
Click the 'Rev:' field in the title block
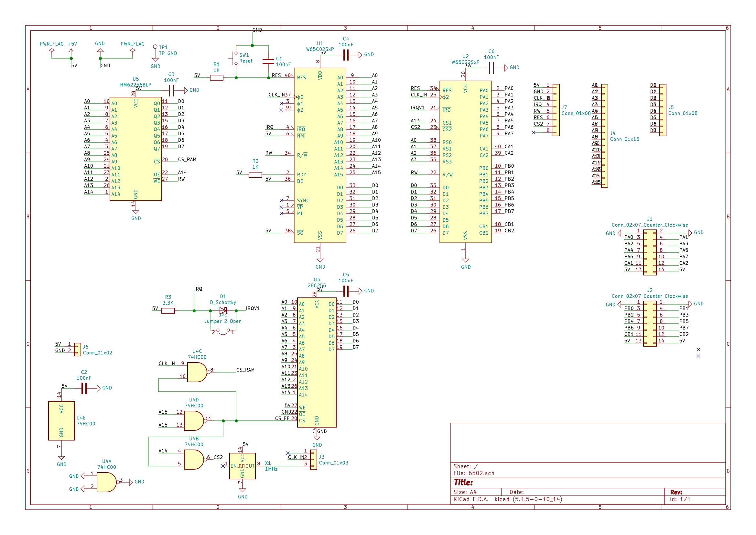tap(676, 492)
